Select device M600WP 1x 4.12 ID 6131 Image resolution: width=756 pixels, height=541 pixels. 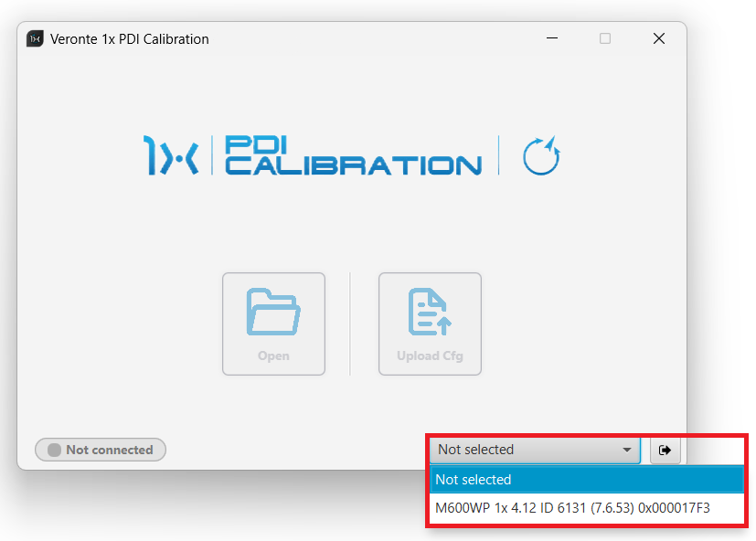[586, 508]
